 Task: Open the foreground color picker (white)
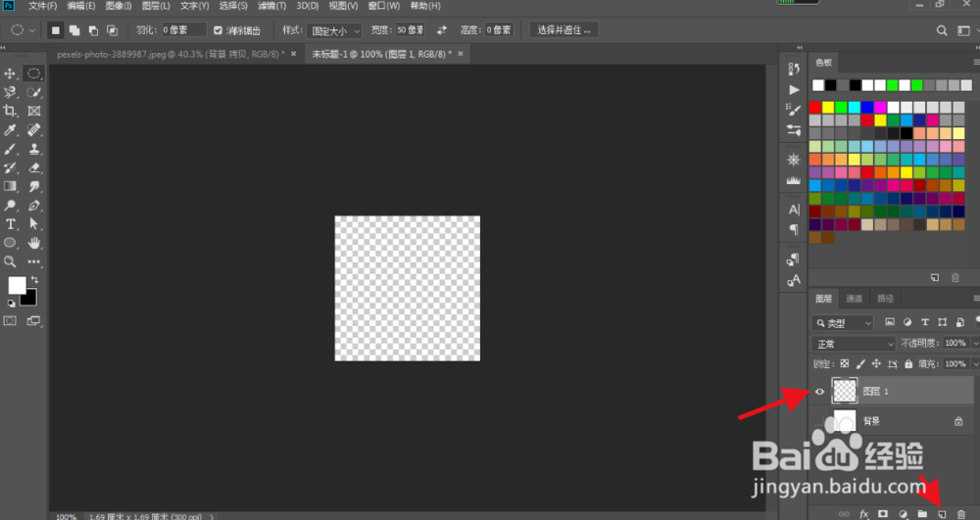click(17, 285)
